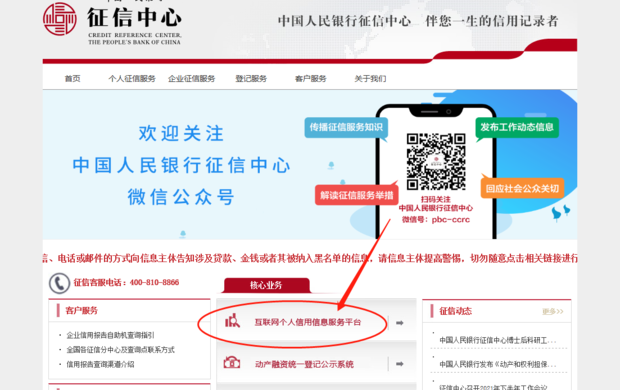Click the 动产融资统一登记公示系统 icon

(x=232, y=362)
